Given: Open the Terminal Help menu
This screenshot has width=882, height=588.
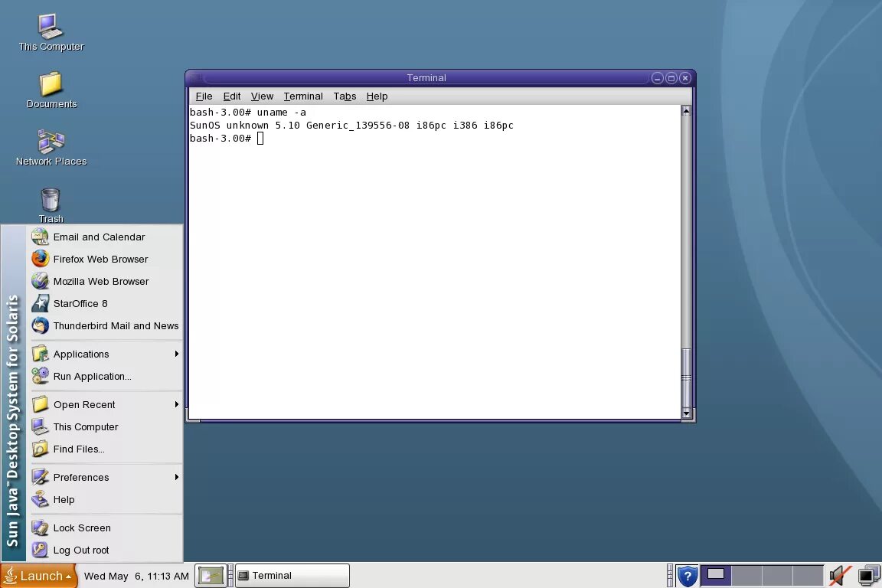Looking at the screenshot, I should [377, 96].
